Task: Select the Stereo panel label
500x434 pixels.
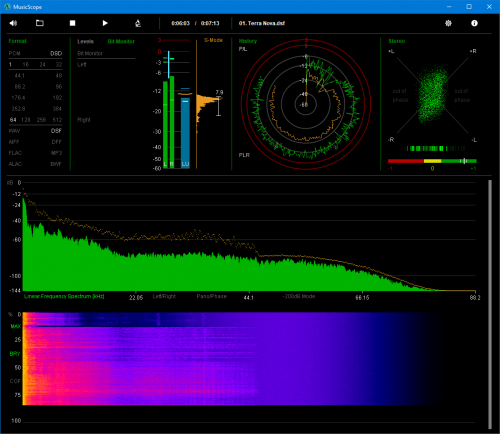Action: click(x=397, y=41)
